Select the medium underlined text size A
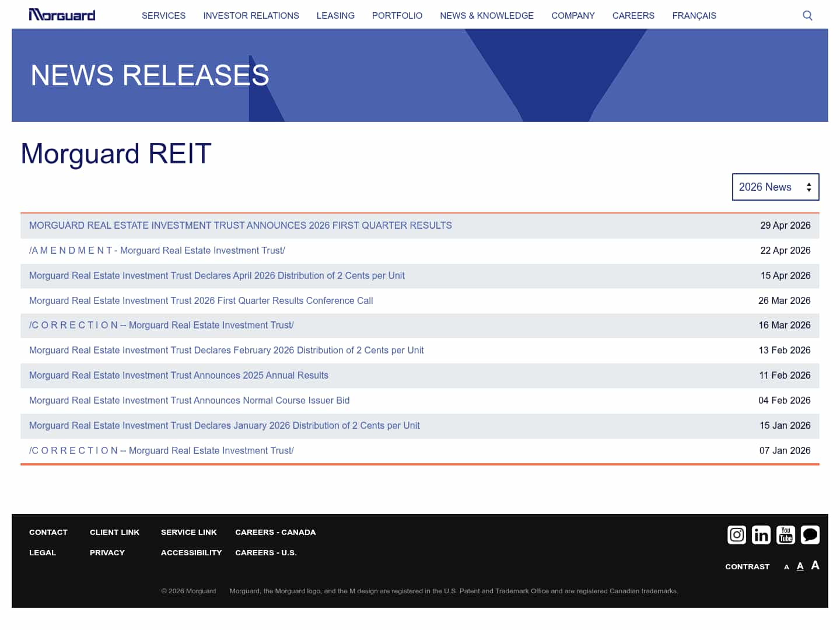840x630 pixels. coord(800,566)
